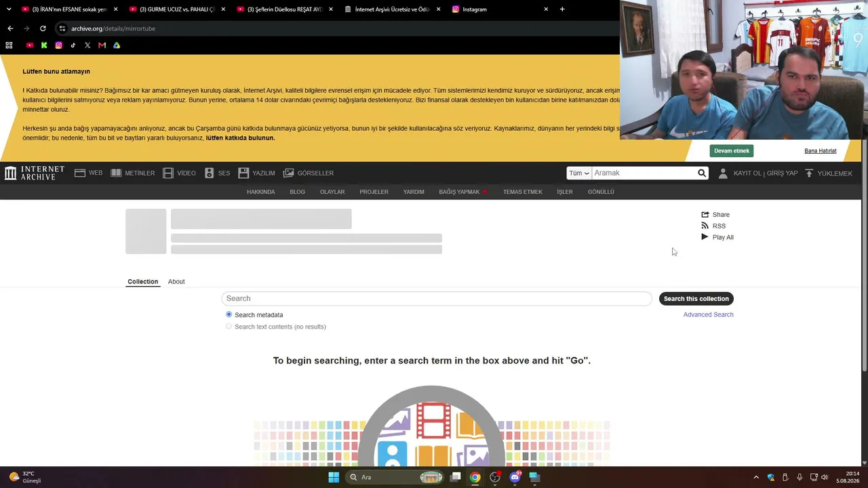This screenshot has width=868, height=488.
Task: Click the Kayıt Ol | Giriş Yap link
Action: (x=766, y=173)
